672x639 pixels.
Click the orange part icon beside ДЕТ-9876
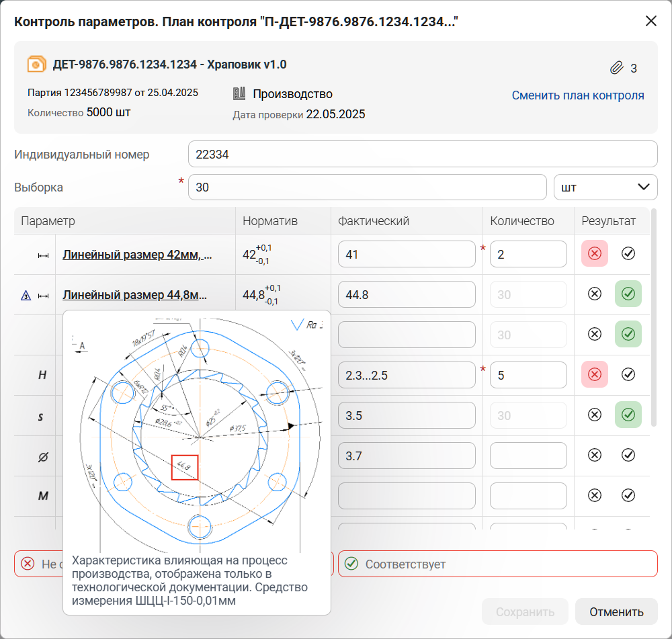coord(36,65)
